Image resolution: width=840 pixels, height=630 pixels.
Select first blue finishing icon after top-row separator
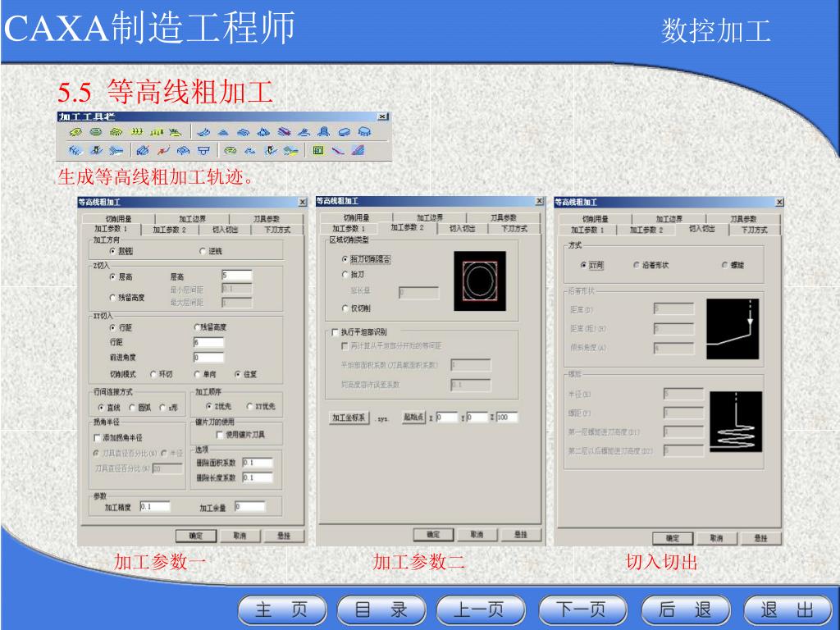tap(203, 132)
